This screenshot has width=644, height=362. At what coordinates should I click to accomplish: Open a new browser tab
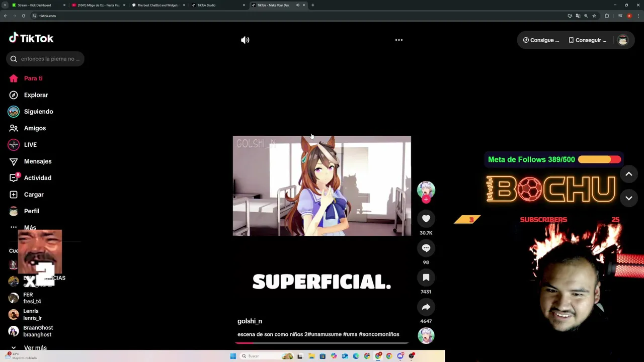pos(312,5)
